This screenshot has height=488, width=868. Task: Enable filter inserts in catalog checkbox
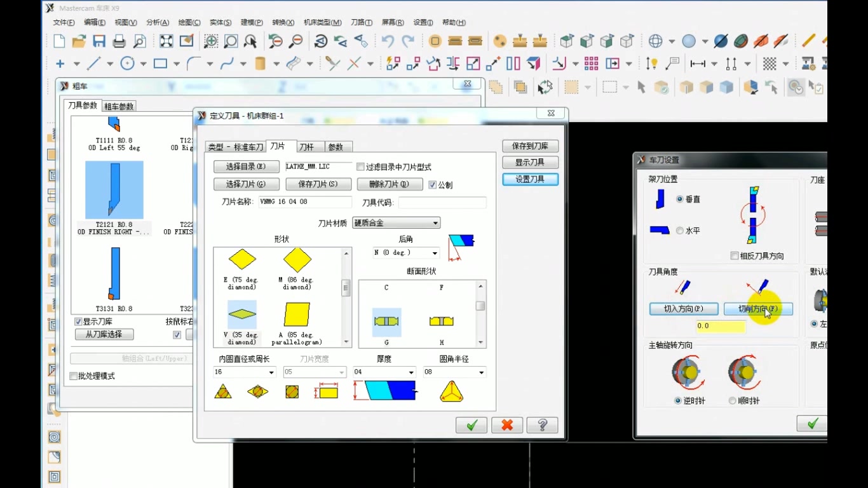[360, 167]
